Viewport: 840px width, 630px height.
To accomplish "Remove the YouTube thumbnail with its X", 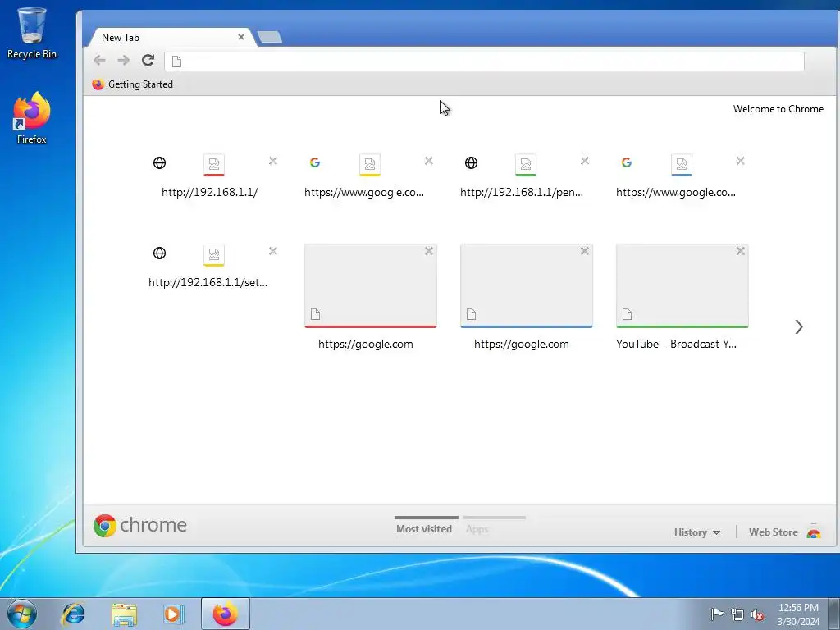I will [741, 251].
